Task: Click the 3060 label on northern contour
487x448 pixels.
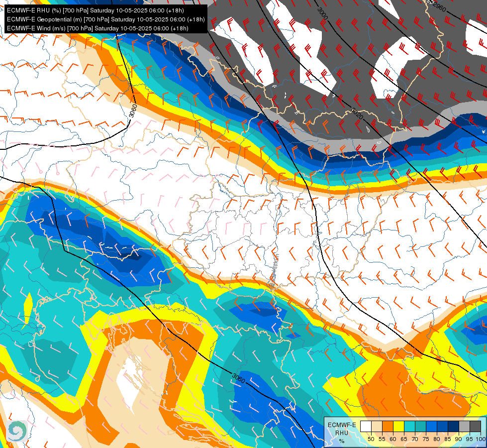Action: (133, 111)
